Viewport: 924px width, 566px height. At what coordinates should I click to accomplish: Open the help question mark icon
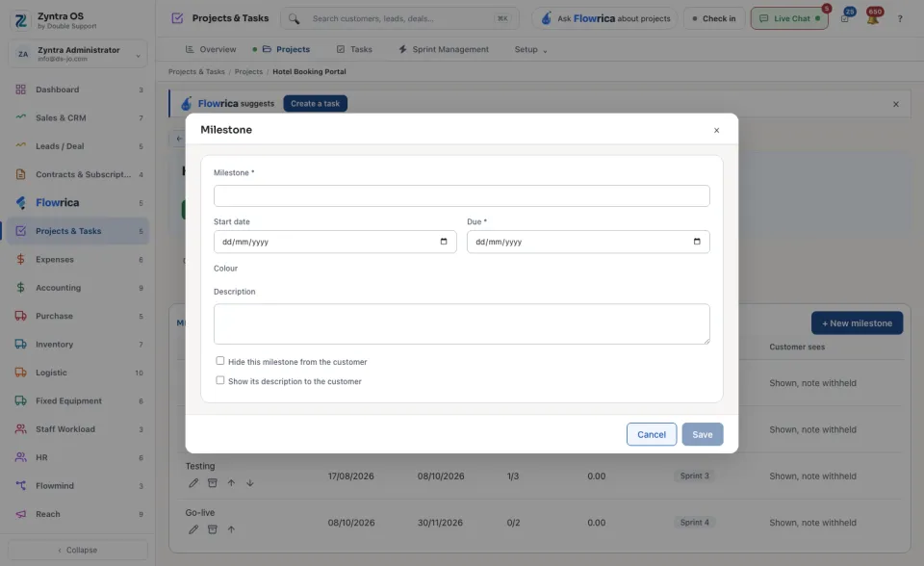pos(900,19)
